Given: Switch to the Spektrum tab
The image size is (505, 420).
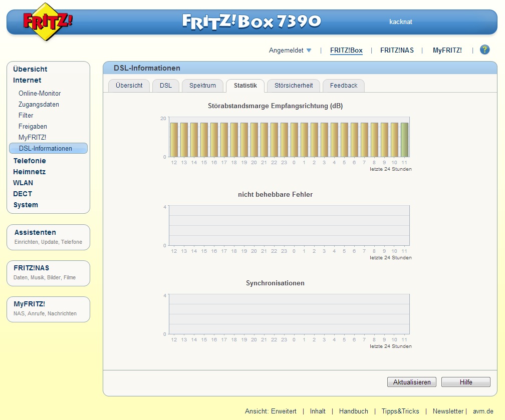Looking at the screenshot, I should [202, 86].
